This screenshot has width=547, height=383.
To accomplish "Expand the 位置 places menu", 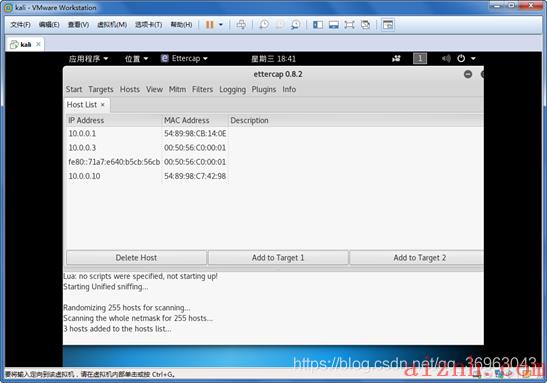I will pos(136,59).
